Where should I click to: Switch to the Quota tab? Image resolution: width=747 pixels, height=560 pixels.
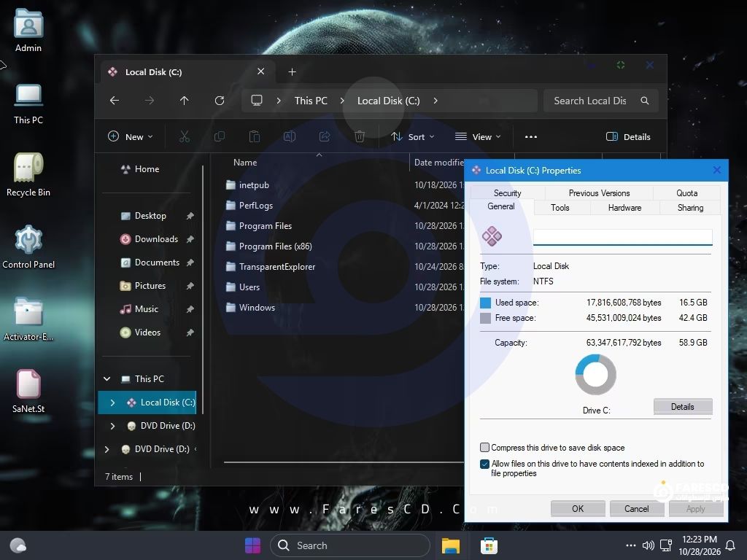686,192
